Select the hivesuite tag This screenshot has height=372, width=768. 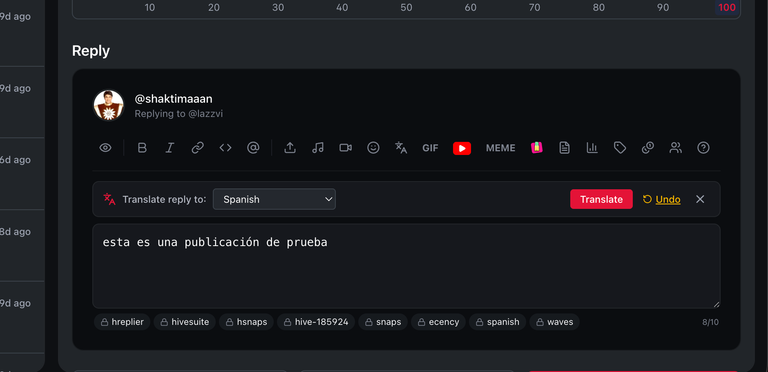(x=185, y=322)
